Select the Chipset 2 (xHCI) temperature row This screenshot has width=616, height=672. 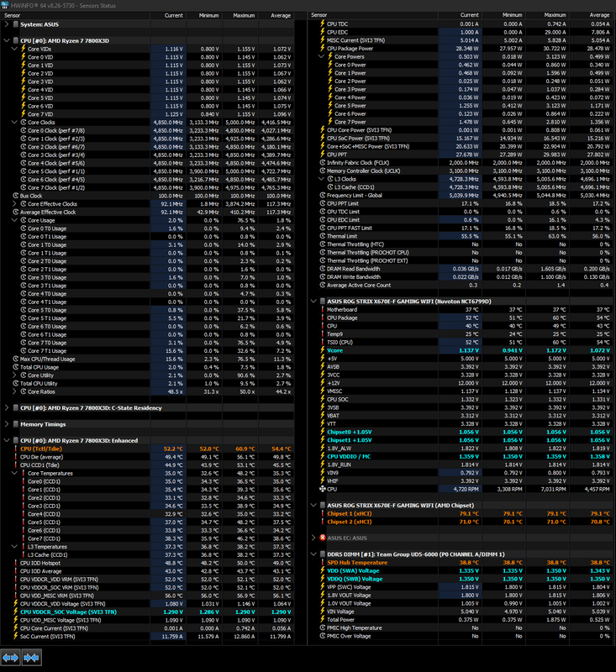(461, 522)
